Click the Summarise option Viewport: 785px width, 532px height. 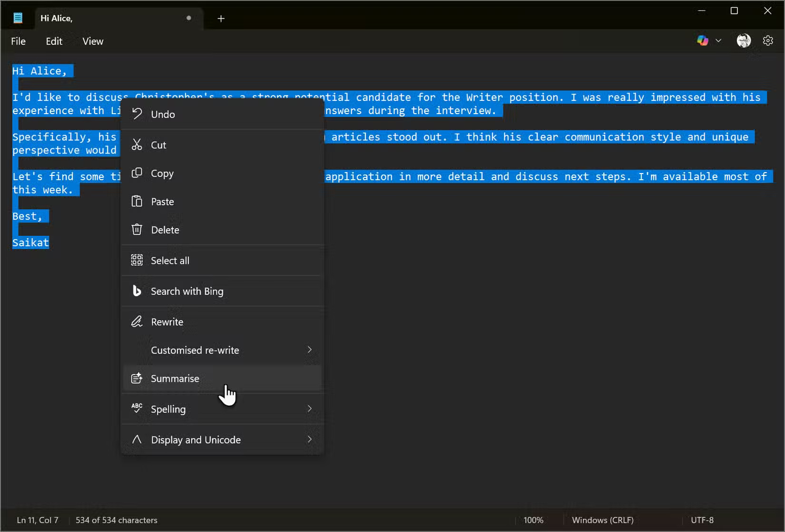[175, 378]
